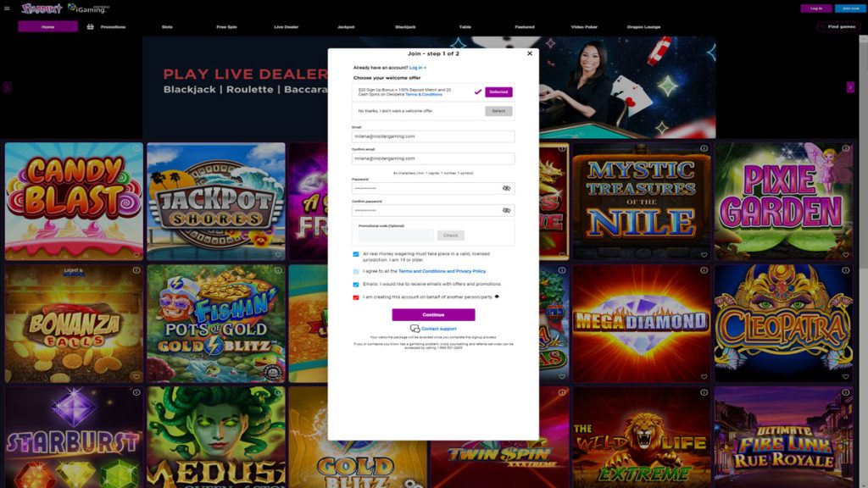Favorite Mega Diamond with heart icon
Viewport: 868px width, 488px height.
coord(704,377)
